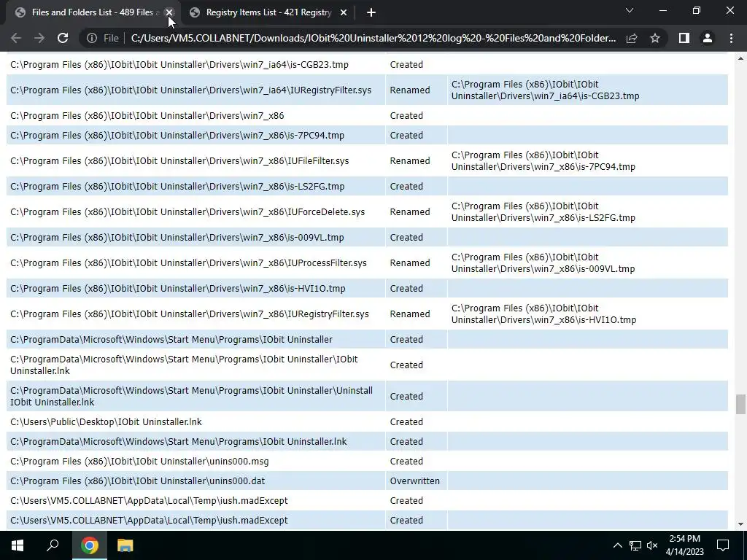Open the browser side panel icon
Image resolution: width=747 pixels, height=560 pixels.
click(x=684, y=38)
